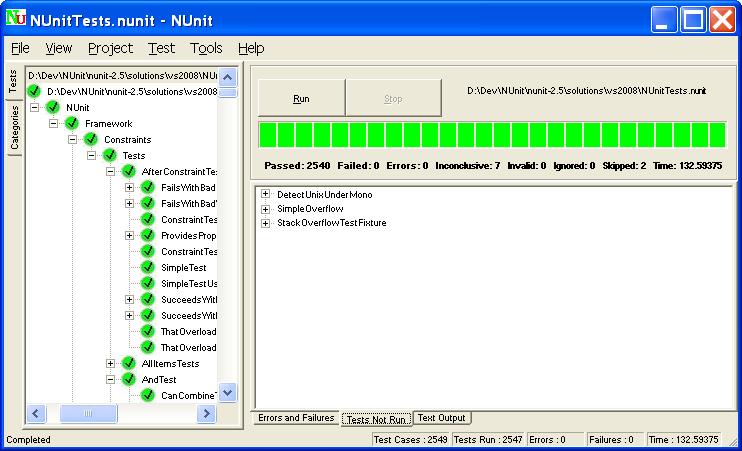Select the vertical Tests tab

tap(13, 82)
